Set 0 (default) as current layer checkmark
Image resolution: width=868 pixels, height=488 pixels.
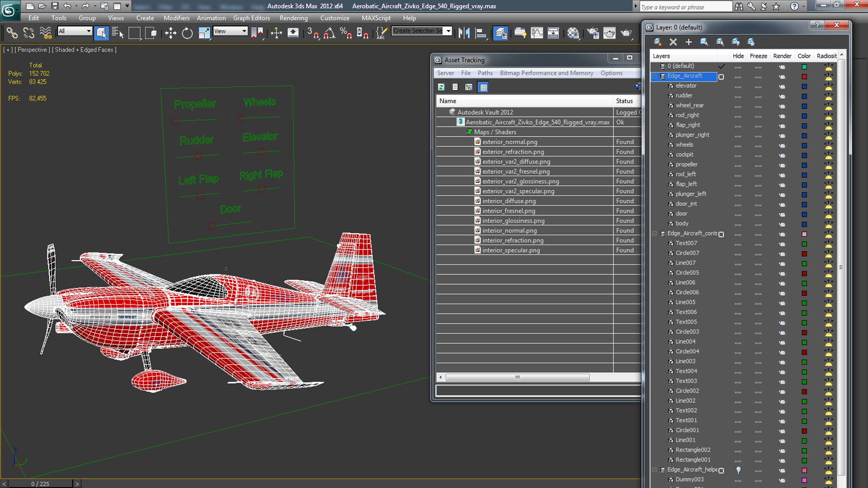(722, 66)
